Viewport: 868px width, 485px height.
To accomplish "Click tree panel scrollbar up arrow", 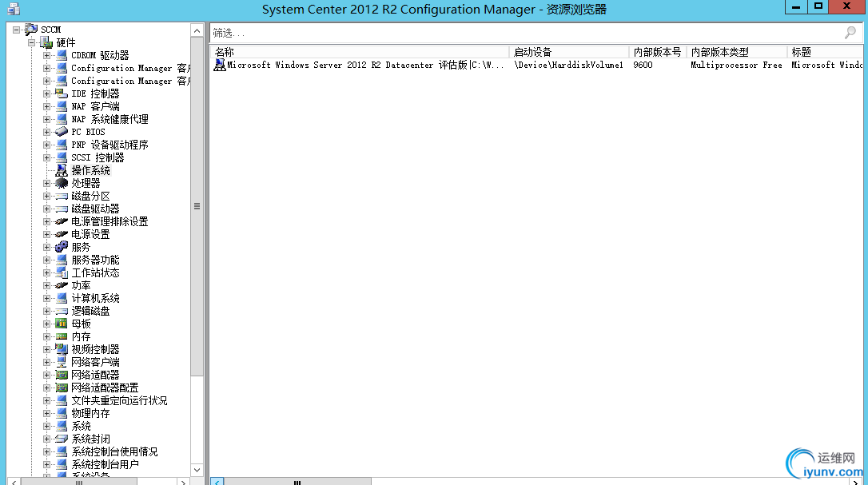I will 197,30.
